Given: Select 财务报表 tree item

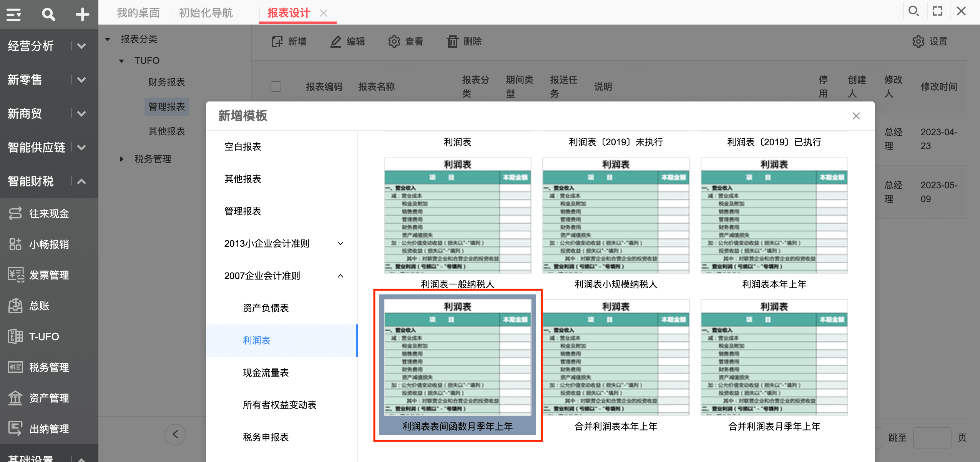Looking at the screenshot, I should tap(167, 82).
